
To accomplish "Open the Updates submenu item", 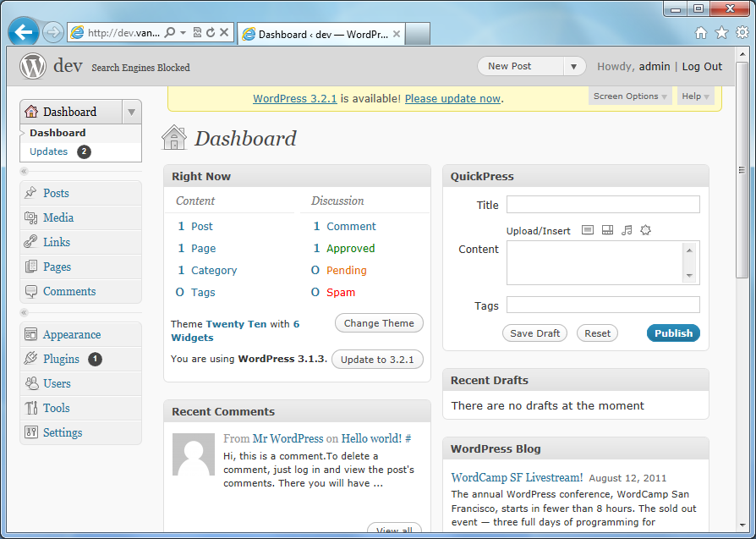I will click(49, 151).
